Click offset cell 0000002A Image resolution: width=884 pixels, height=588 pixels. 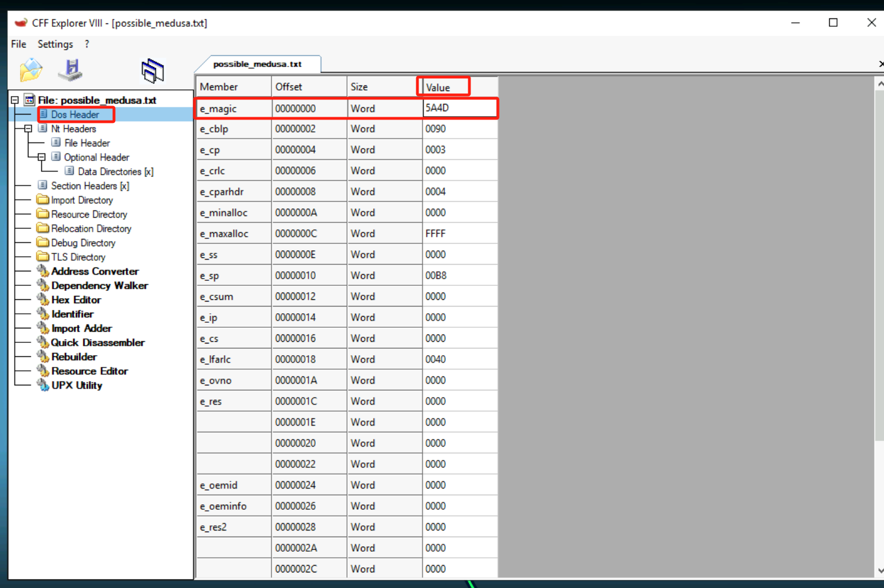(309, 548)
